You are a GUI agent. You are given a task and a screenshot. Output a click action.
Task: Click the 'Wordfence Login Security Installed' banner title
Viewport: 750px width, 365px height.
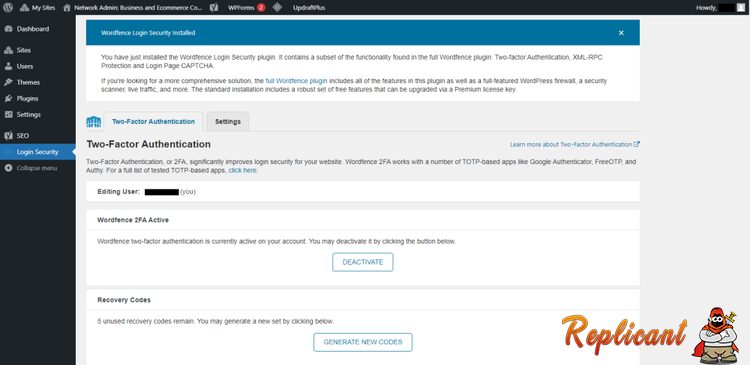click(148, 33)
